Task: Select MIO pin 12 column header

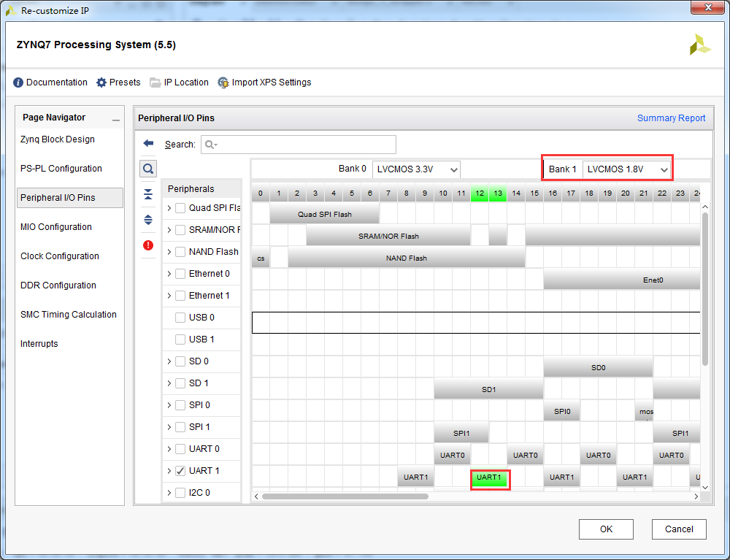Action: pyautogui.click(x=480, y=193)
